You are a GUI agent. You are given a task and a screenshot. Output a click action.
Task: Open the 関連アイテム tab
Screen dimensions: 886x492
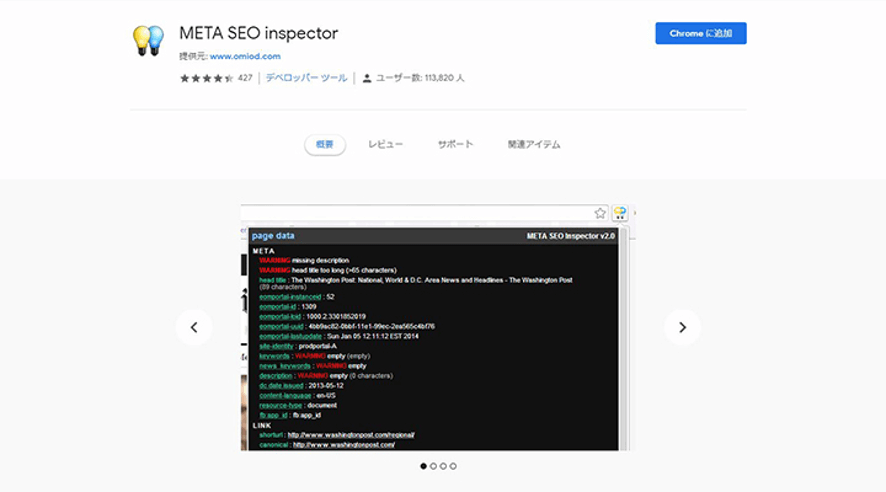(534, 145)
